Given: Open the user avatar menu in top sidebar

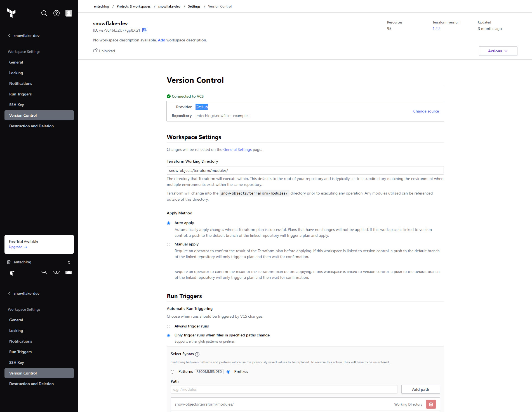Looking at the screenshot, I should point(69,13).
